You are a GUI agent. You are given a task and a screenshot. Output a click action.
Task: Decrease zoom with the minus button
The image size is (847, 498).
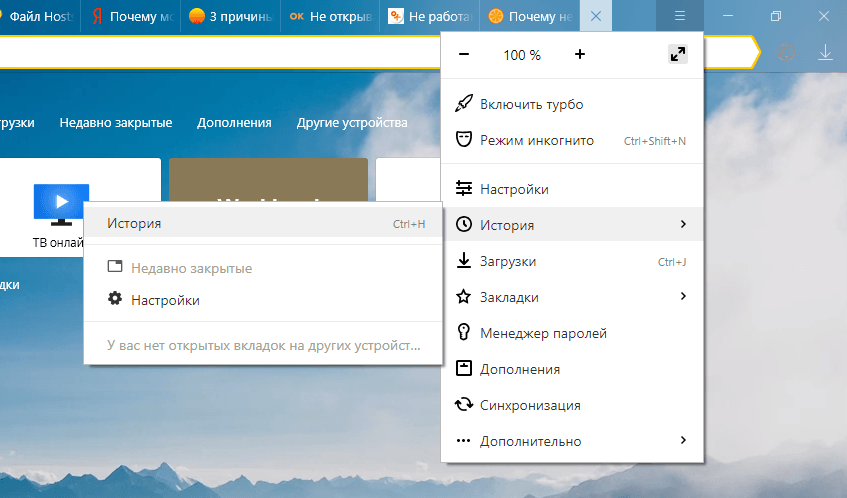tap(464, 55)
